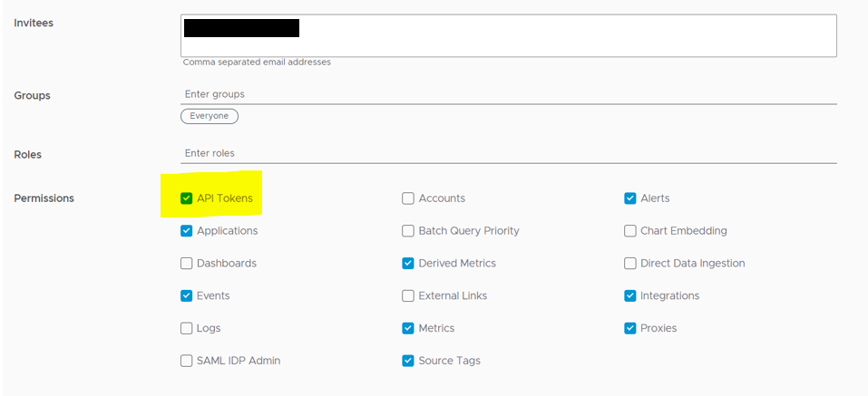Screen dimensions: 868x396
Task: Enable Direct Data Ingestion checkbox
Action: pos(630,264)
